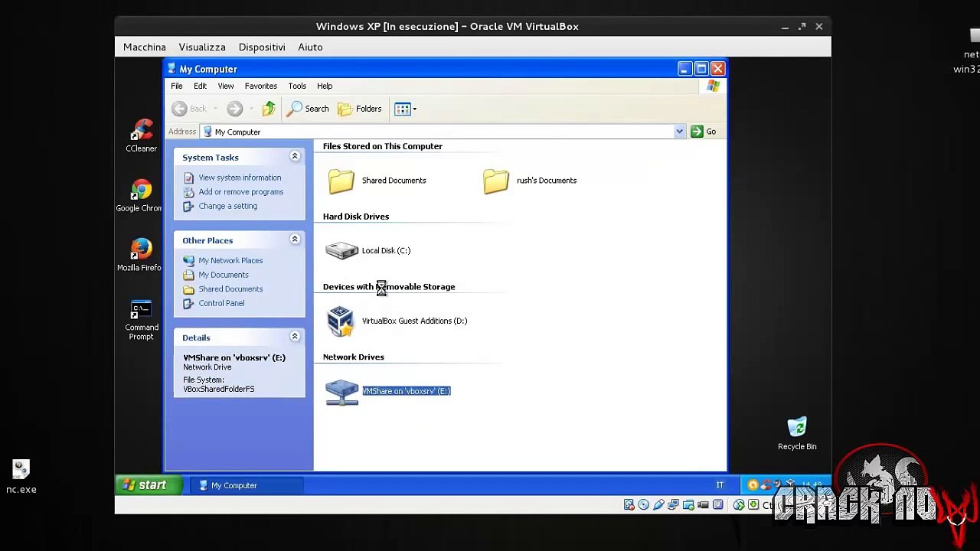The height and width of the screenshot is (551, 980).
Task: Click My Computer taskbar button
Action: (x=245, y=485)
